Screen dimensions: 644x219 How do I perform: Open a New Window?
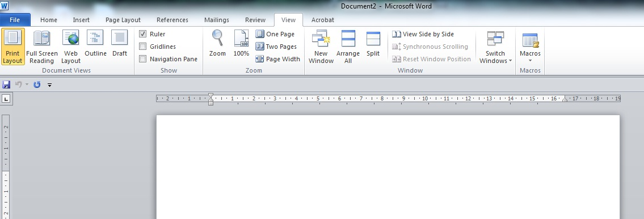tap(321, 47)
